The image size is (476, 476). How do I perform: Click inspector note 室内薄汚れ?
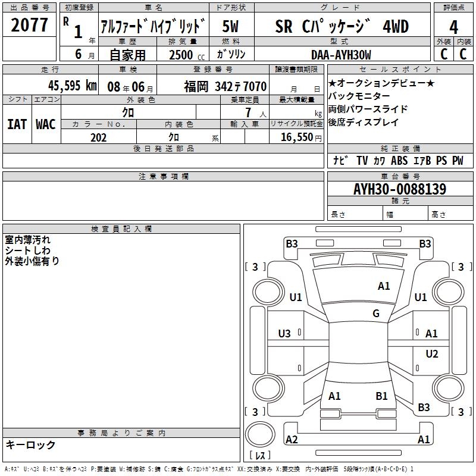[x=27, y=240]
